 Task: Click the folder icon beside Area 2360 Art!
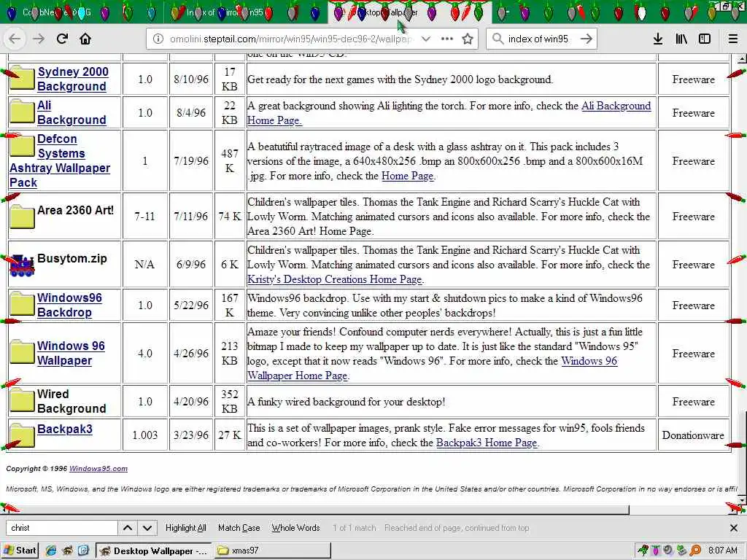click(x=22, y=217)
